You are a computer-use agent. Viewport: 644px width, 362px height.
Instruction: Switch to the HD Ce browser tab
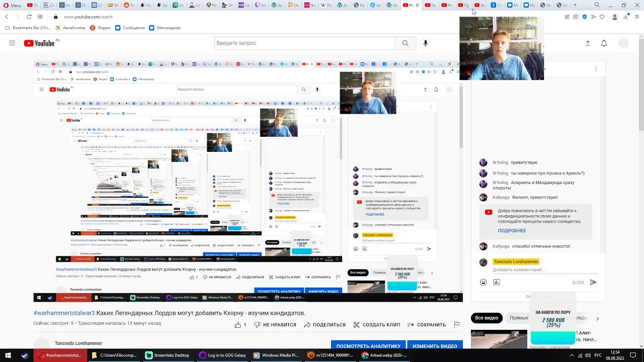click(x=244, y=5)
